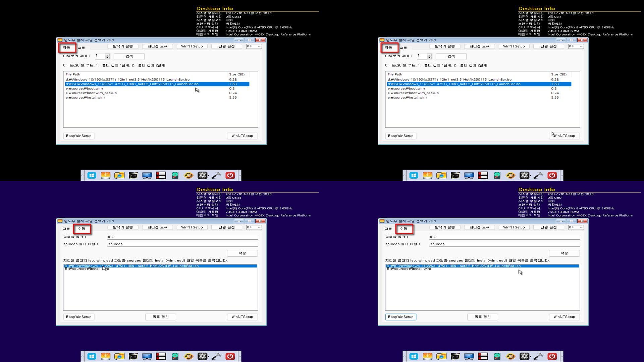This screenshot has height=362, width=644.
Task: Click blue monitor icon in top-left dock
Action: (147, 175)
